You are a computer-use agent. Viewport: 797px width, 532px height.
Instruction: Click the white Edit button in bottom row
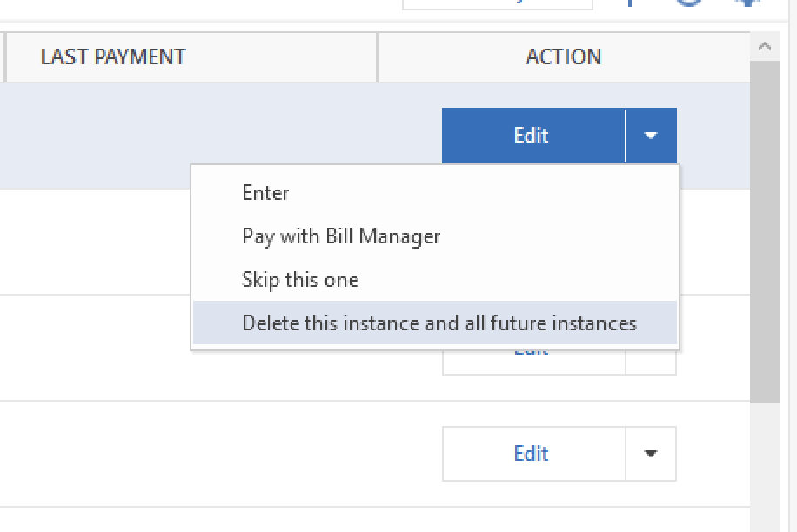532,454
